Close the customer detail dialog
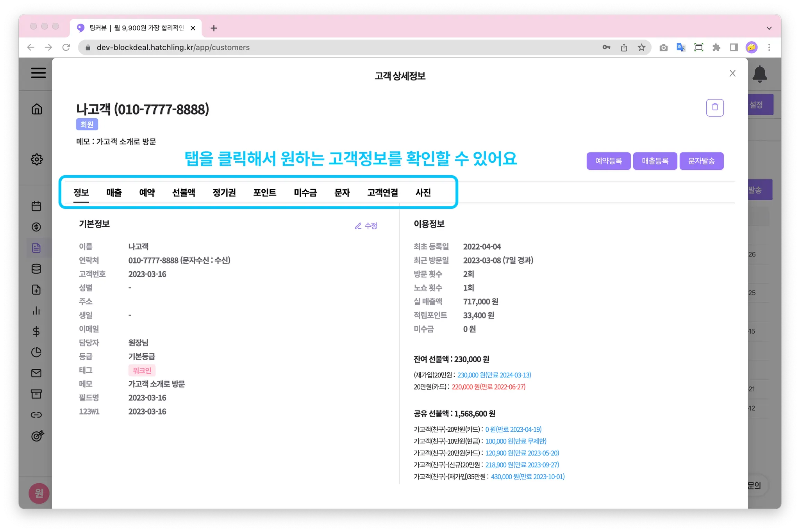This screenshot has height=532, width=800. (x=732, y=73)
